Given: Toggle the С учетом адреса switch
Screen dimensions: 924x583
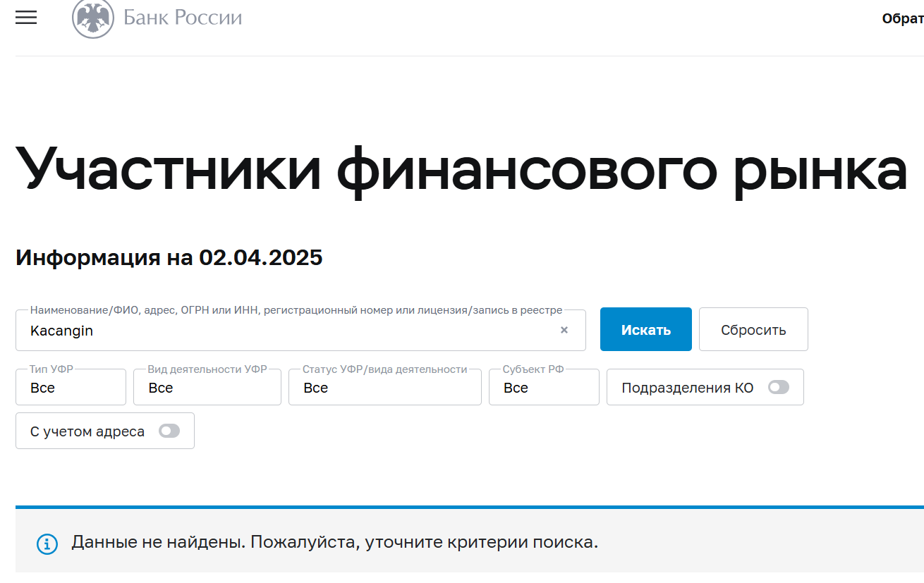Looking at the screenshot, I should (169, 431).
